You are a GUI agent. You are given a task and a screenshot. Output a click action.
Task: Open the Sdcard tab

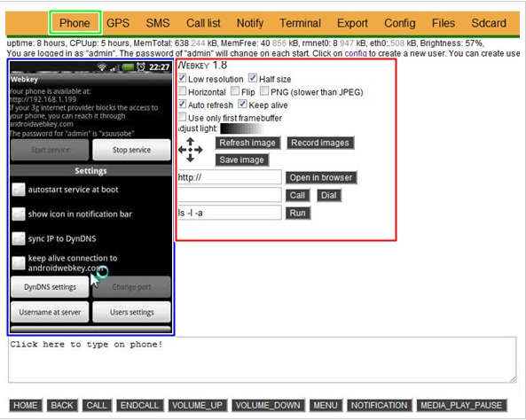(x=489, y=23)
